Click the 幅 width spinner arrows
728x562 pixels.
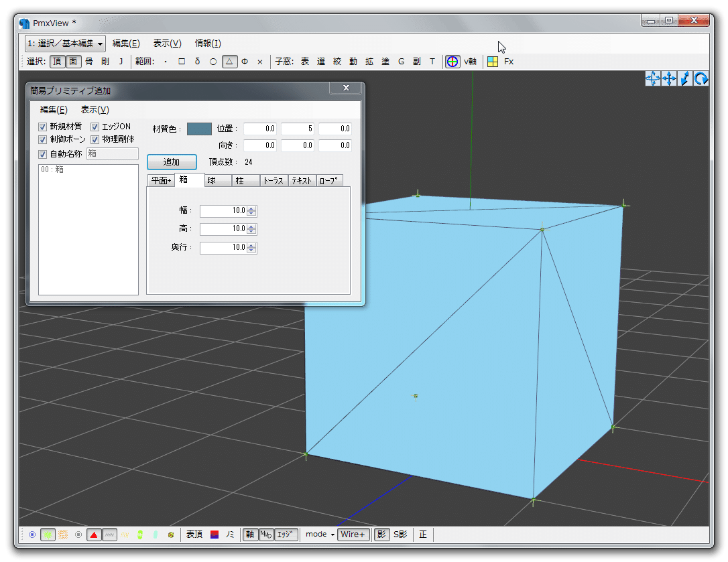[x=252, y=211]
